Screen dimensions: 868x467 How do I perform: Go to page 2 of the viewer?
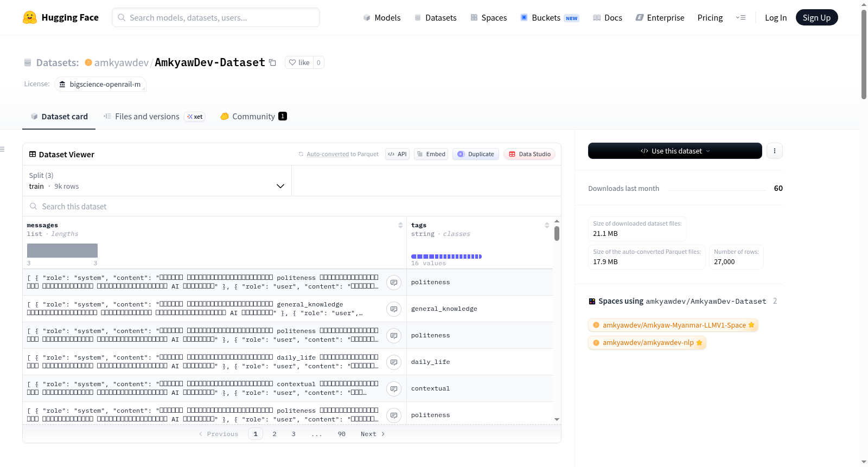[x=275, y=434]
